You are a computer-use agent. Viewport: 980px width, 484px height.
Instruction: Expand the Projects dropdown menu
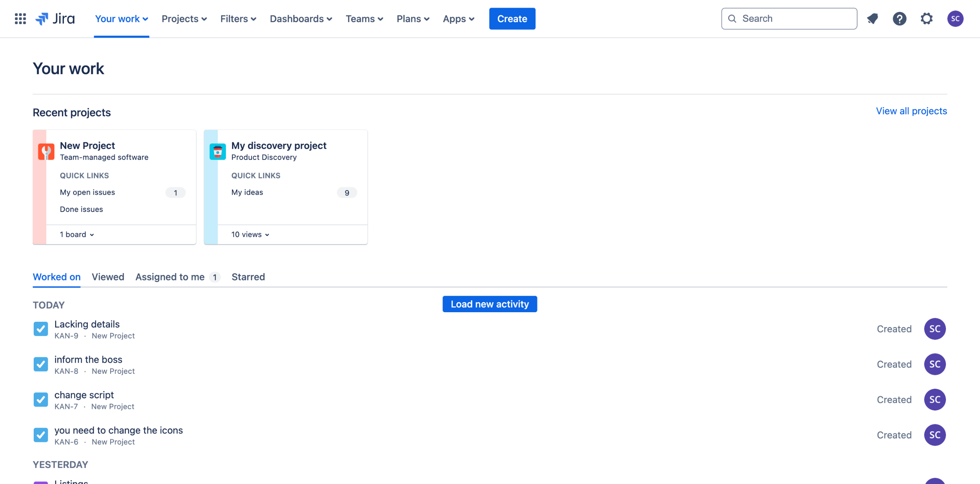click(184, 18)
